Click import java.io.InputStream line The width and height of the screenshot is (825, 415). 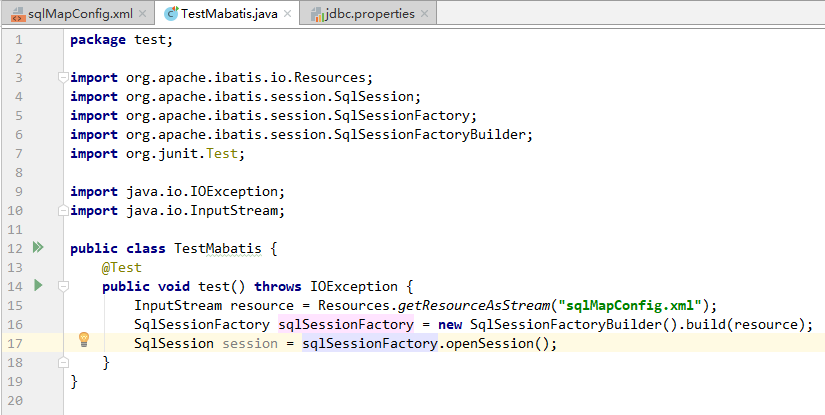[x=178, y=211]
